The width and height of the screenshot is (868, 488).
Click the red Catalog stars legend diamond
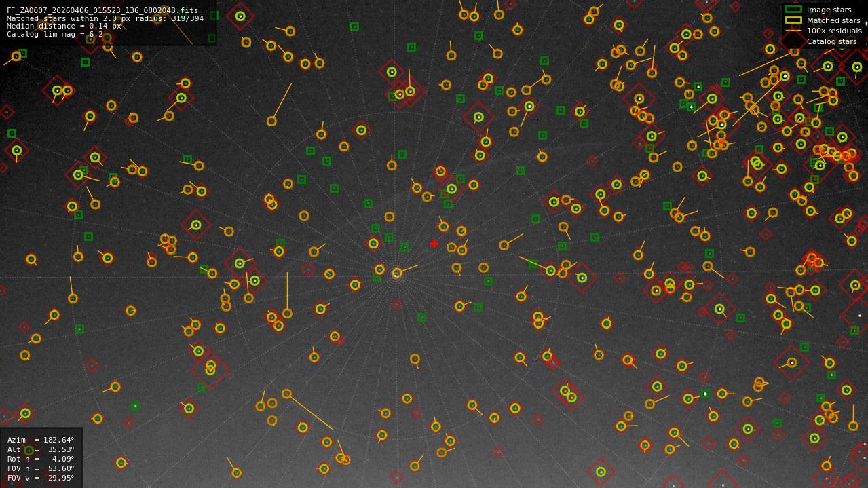(793, 41)
